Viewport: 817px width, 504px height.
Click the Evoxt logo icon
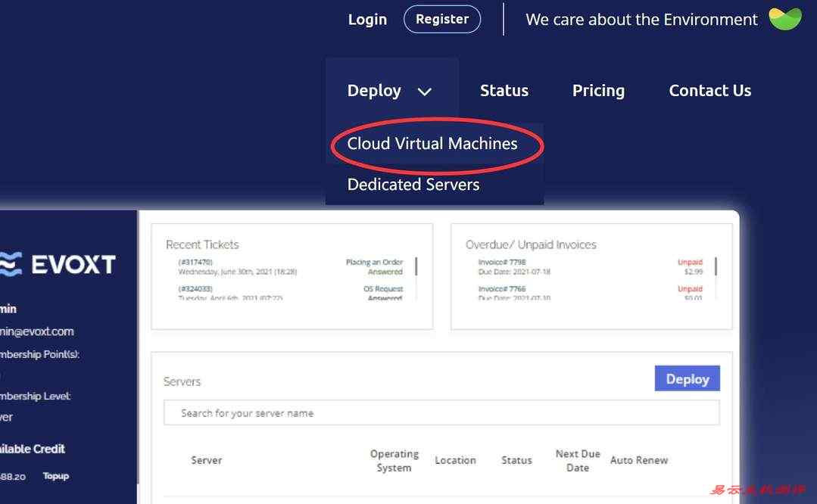pos(11,264)
